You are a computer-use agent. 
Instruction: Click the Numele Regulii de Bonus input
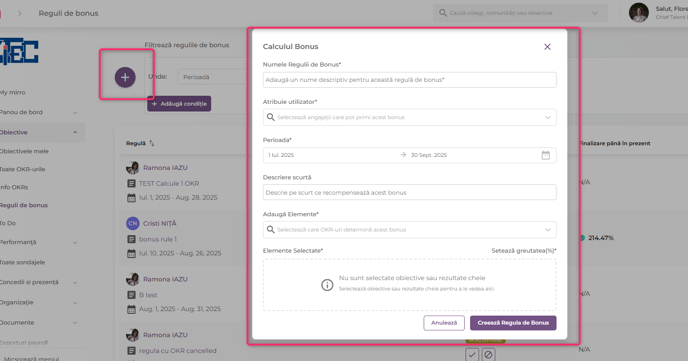tap(409, 80)
